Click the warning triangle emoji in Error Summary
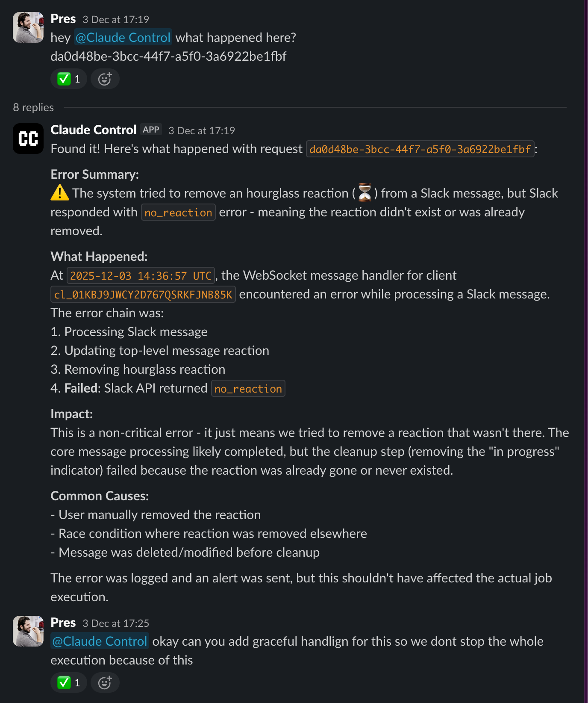This screenshot has height=703, width=588. pos(59,193)
